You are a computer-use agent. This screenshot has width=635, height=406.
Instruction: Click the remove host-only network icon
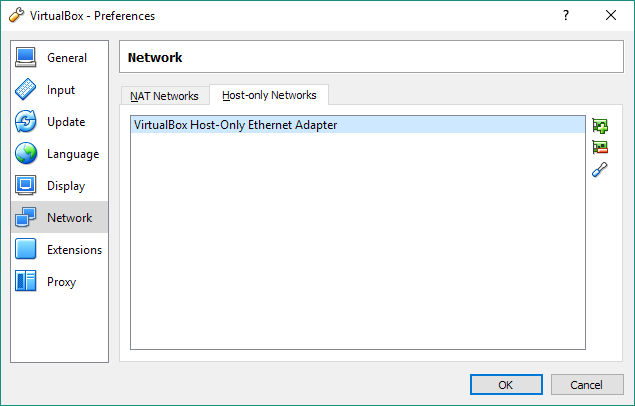click(600, 147)
